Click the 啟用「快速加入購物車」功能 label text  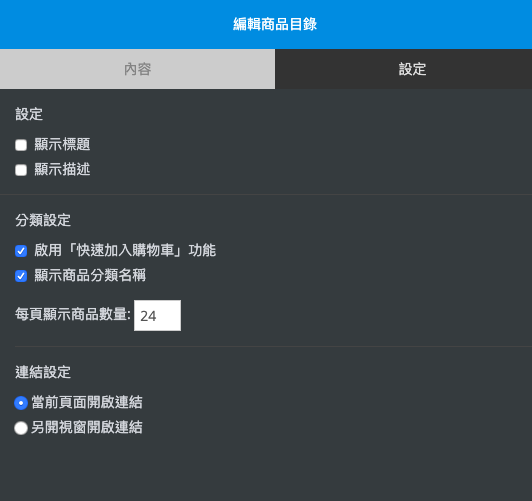coord(125,250)
